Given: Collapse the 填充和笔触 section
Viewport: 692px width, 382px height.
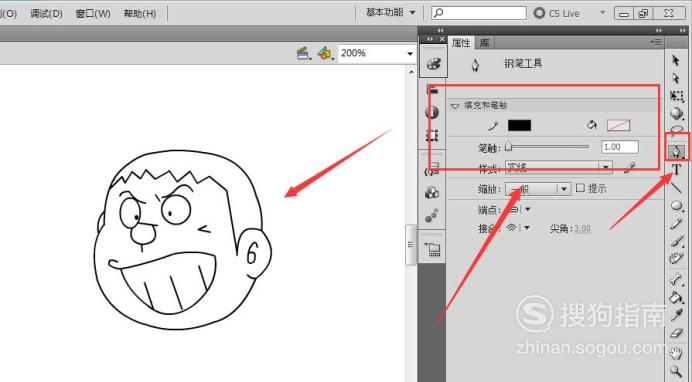Looking at the screenshot, I should [455, 106].
